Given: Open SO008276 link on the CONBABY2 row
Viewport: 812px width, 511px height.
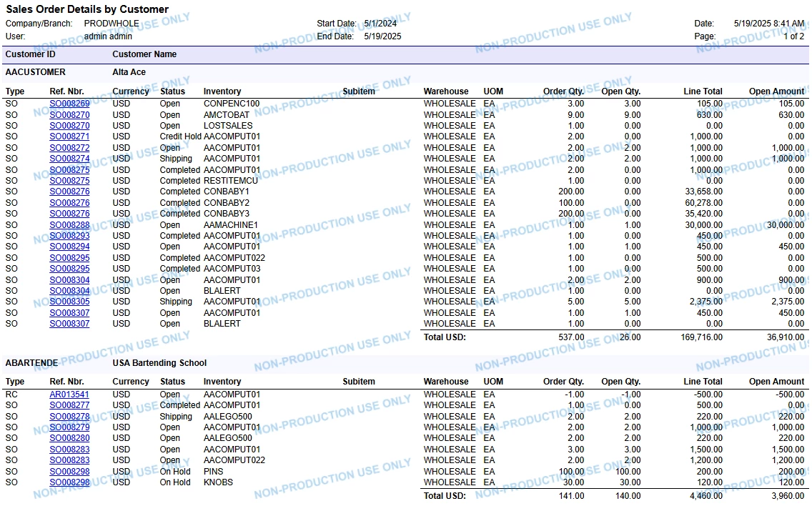Looking at the screenshot, I should (69, 203).
